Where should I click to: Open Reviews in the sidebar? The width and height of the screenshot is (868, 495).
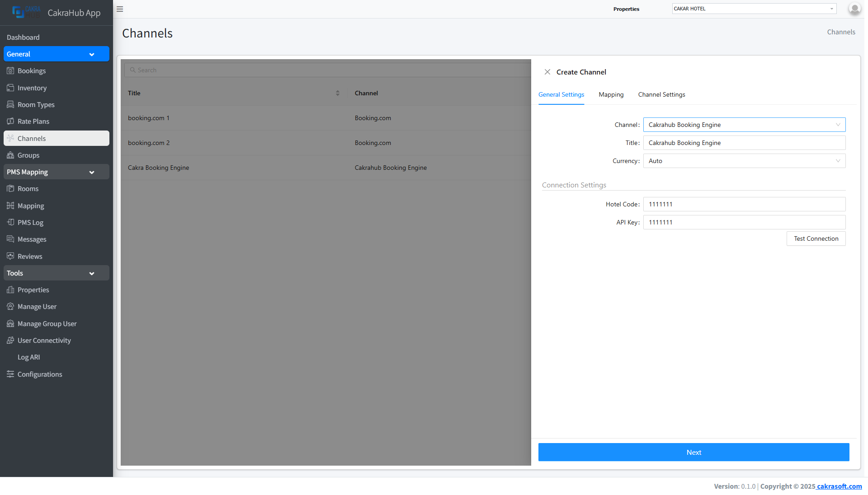pyautogui.click(x=30, y=257)
